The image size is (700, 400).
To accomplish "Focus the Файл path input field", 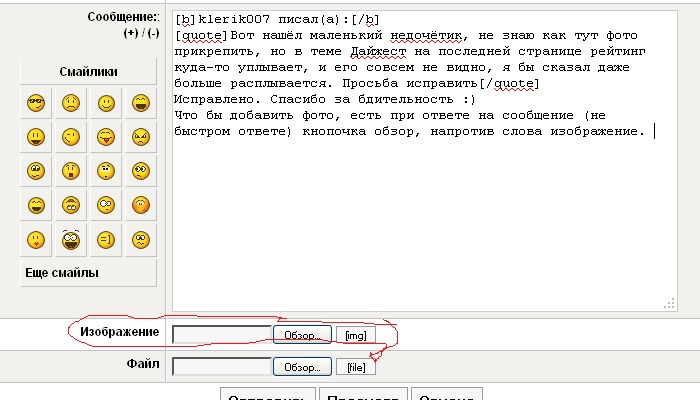I will tap(221, 366).
